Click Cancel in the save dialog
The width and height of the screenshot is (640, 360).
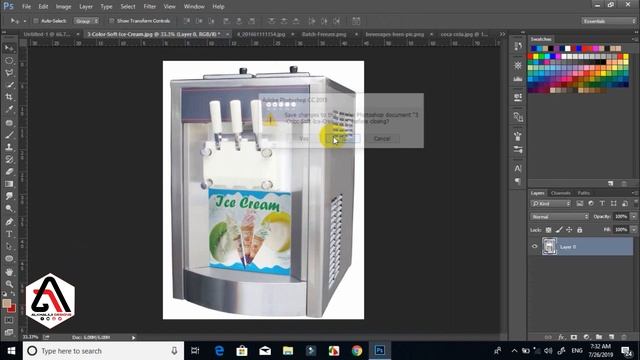point(382,138)
